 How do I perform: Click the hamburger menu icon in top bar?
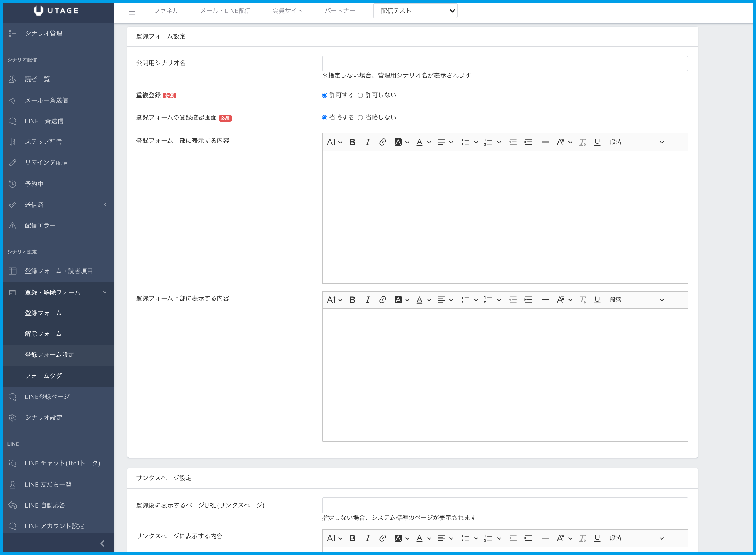pos(132,12)
